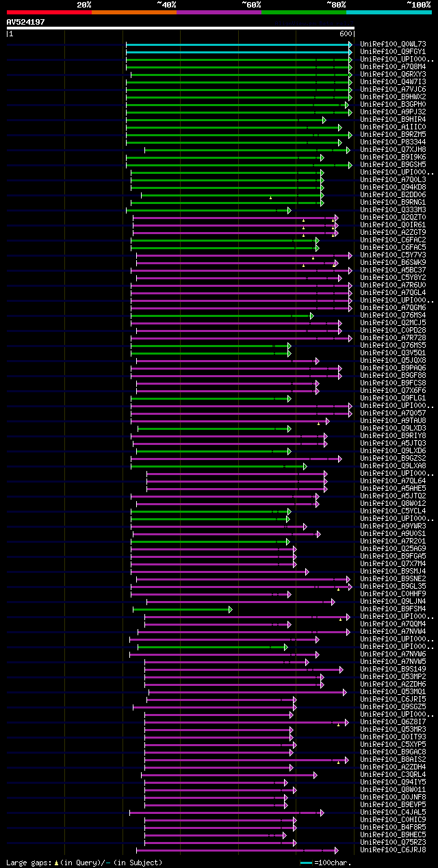The width and height of the screenshot is (438, 868).
Task: Click the green ~80% identity legend segment
Action: (304, 12)
